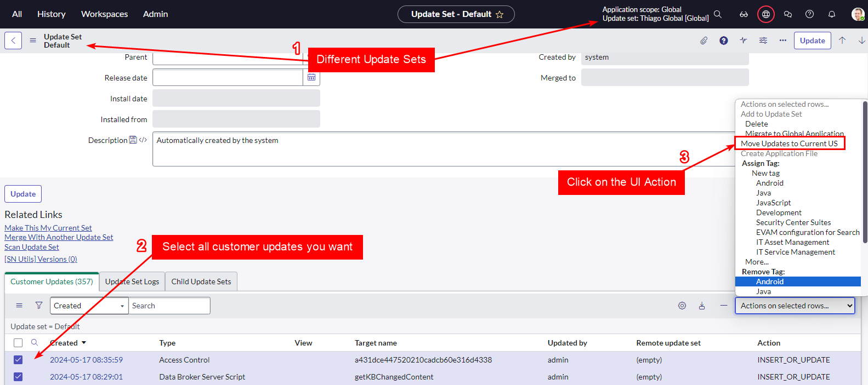Open the more options ellipsis menu

click(782, 41)
